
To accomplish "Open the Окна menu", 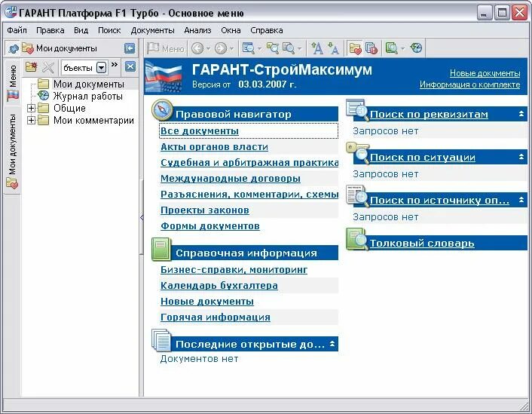I will 231,30.
